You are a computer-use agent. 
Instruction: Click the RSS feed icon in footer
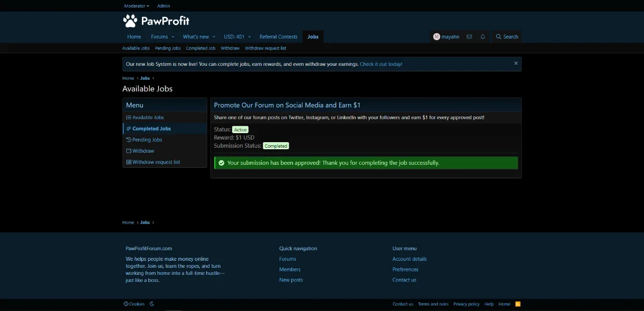518,304
